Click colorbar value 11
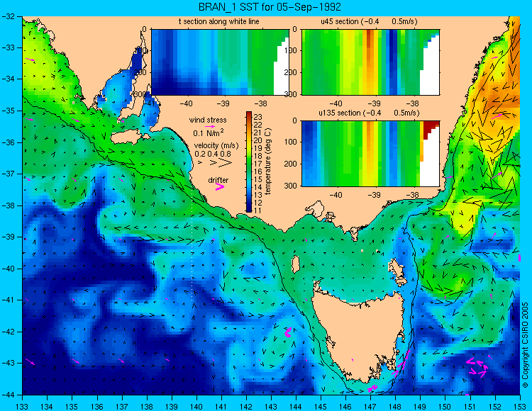 click(258, 210)
